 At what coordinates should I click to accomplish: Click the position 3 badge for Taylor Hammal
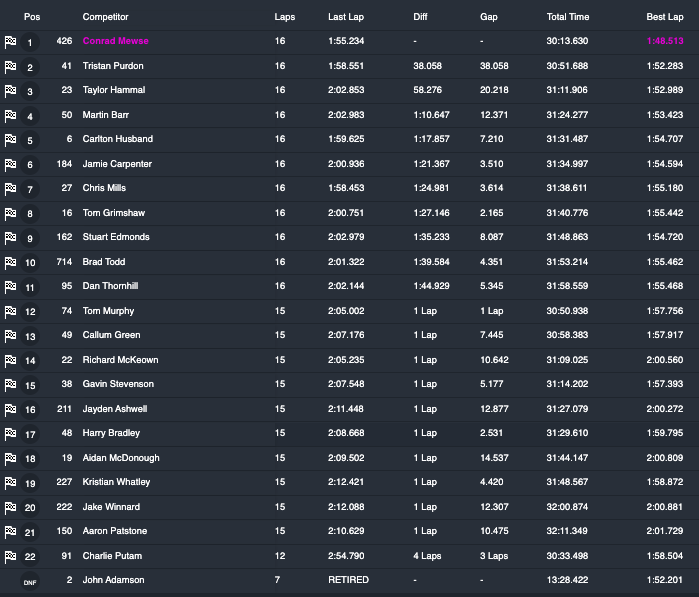tap(30, 92)
